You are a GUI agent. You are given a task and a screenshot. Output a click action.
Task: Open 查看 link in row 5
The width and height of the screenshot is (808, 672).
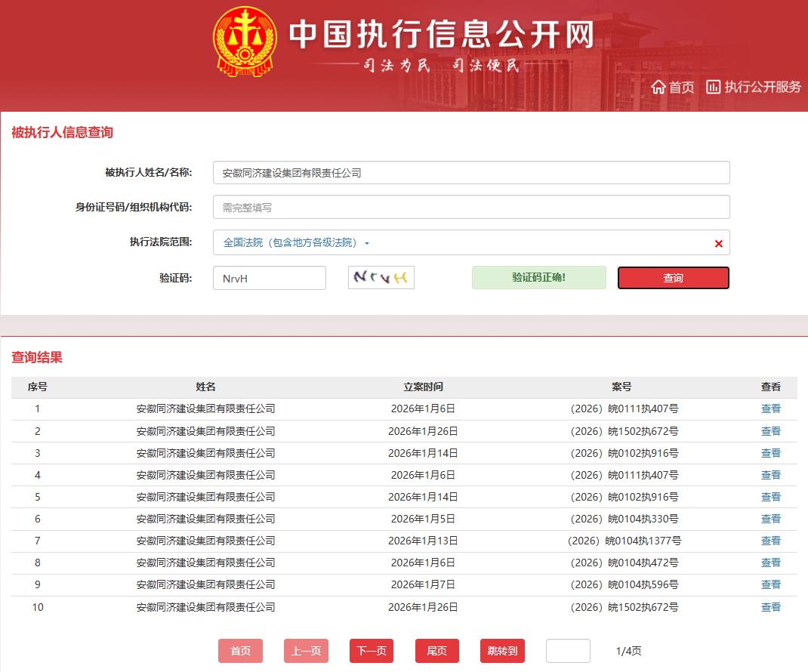point(770,497)
